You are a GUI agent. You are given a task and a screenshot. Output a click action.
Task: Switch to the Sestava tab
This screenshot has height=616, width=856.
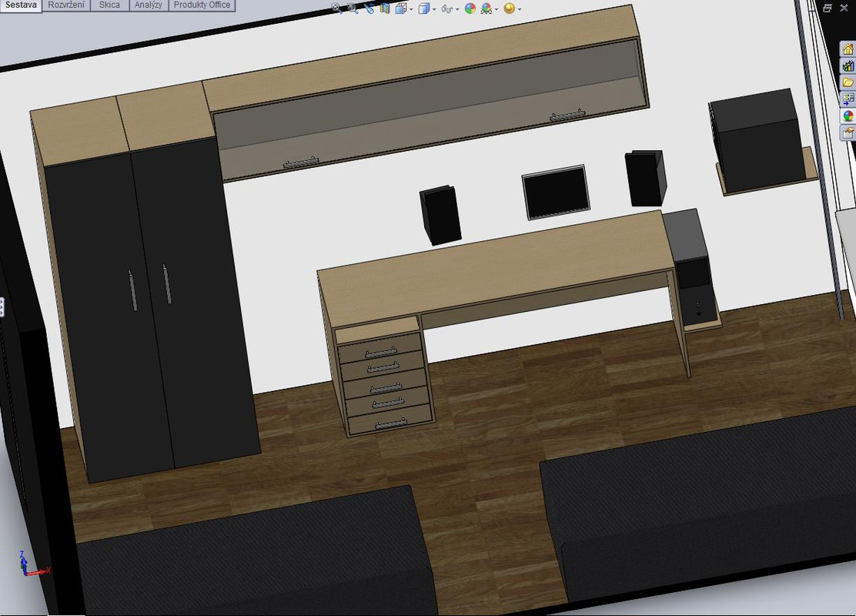(21, 5)
